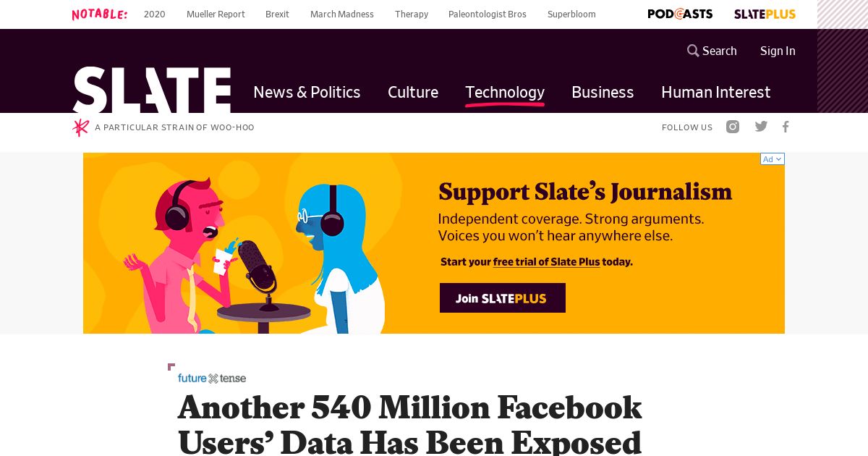Open the Technology section

(x=505, y=93)
